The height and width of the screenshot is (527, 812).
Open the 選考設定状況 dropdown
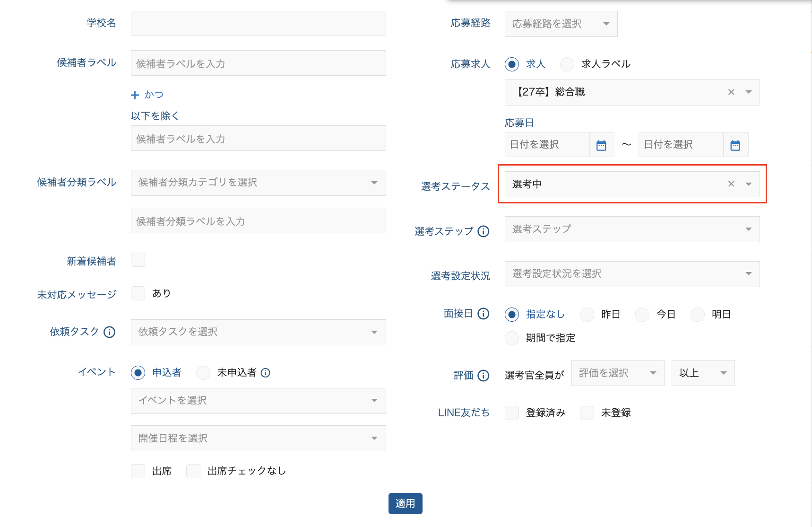pos(631,274)
